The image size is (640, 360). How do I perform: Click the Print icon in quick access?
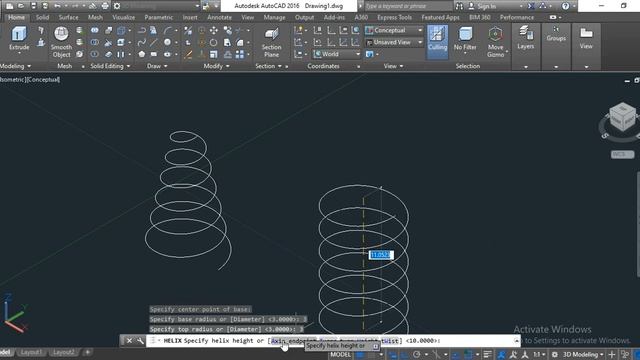pyautogui.click(x=105, y=6)
